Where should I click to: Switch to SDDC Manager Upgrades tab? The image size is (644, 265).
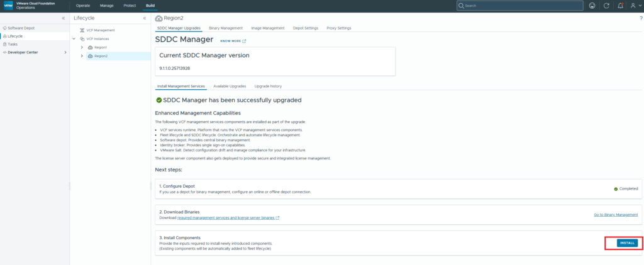[x=179, y=28]
